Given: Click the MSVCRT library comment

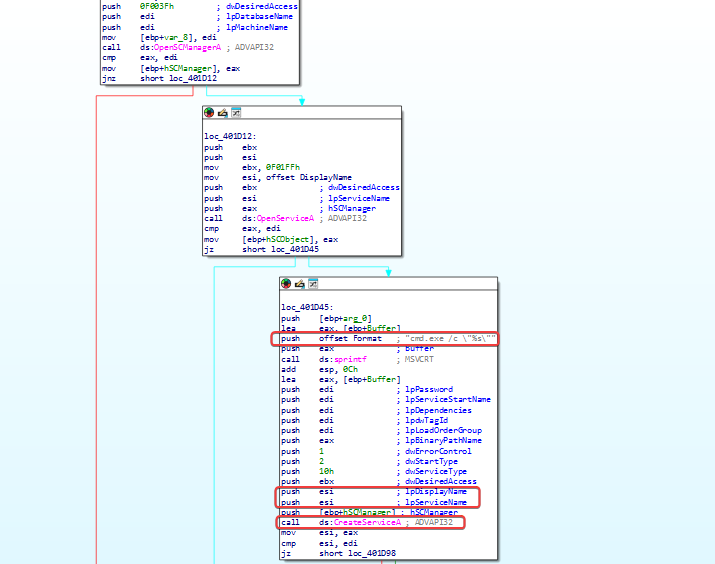Looking at the screenshot, I should point(419,359).
